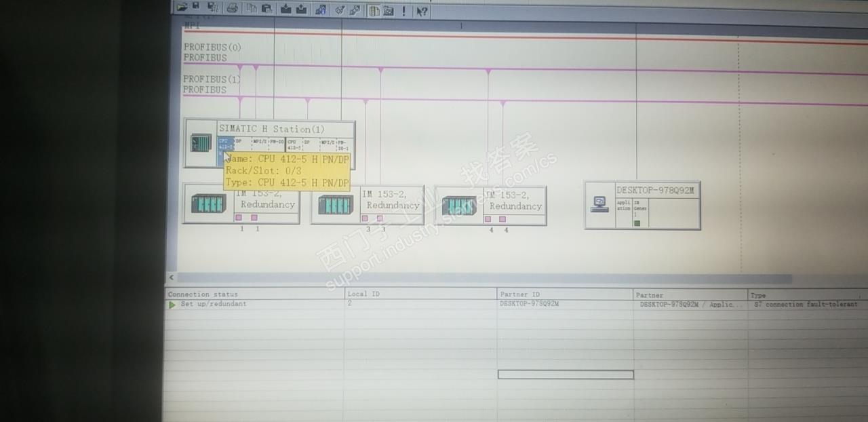Click the blue network connection icon

pyautogui.click(x=321, y=10)
